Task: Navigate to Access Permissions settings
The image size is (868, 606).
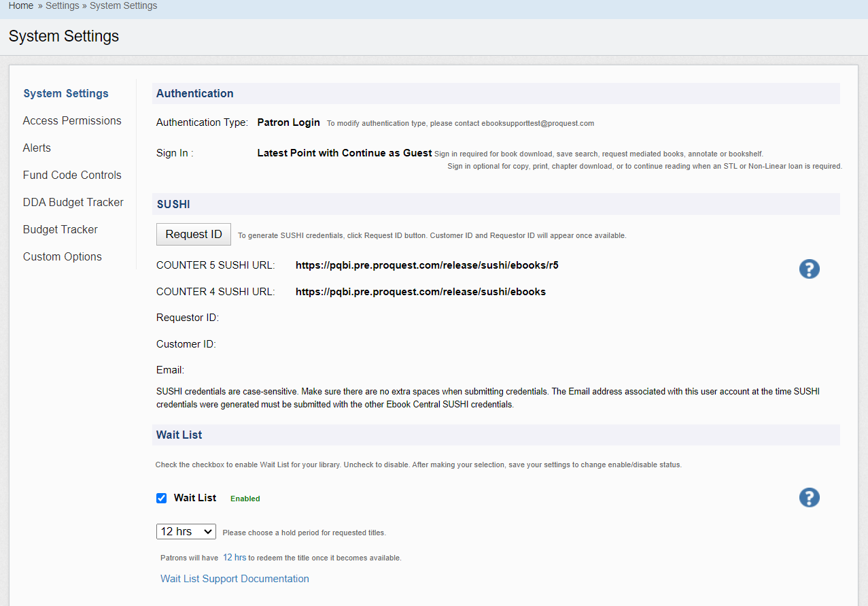Action: click(x=71, y=120)
